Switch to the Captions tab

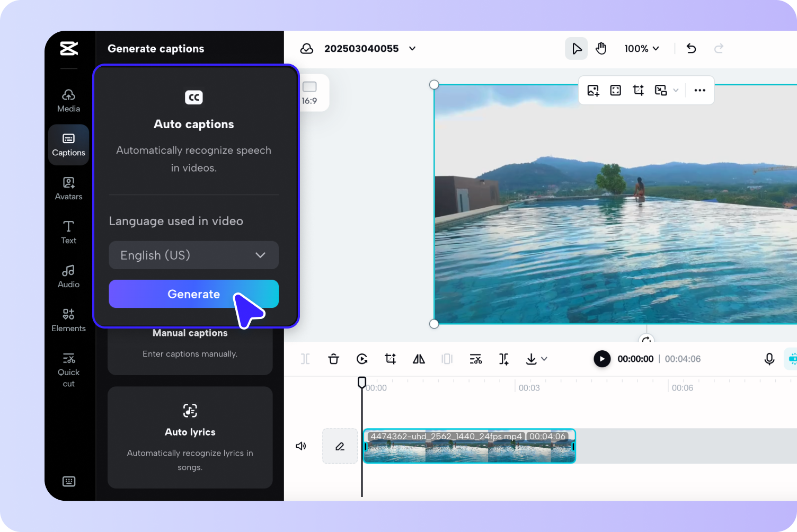pos(68,144)
